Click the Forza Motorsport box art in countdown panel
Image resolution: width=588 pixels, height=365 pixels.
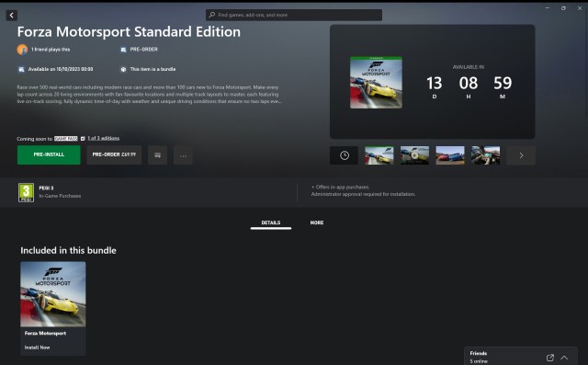376,83
